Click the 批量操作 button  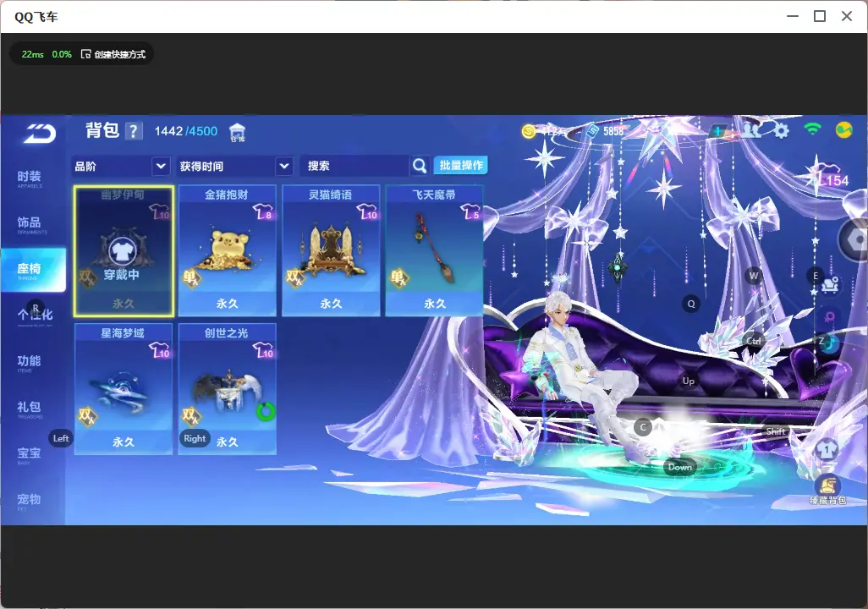point(460,165)
